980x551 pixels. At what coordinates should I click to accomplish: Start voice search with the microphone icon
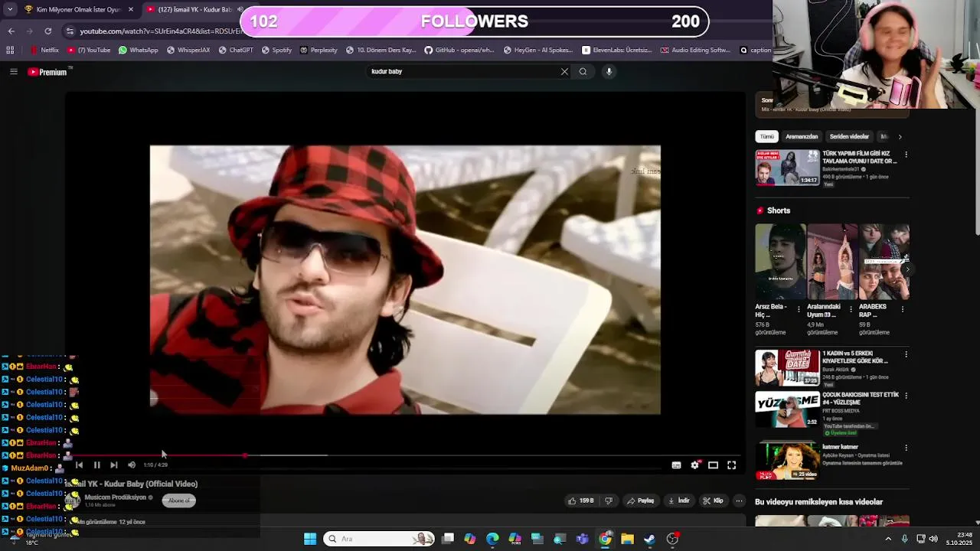pyautogui.click(x=609, y=71)
